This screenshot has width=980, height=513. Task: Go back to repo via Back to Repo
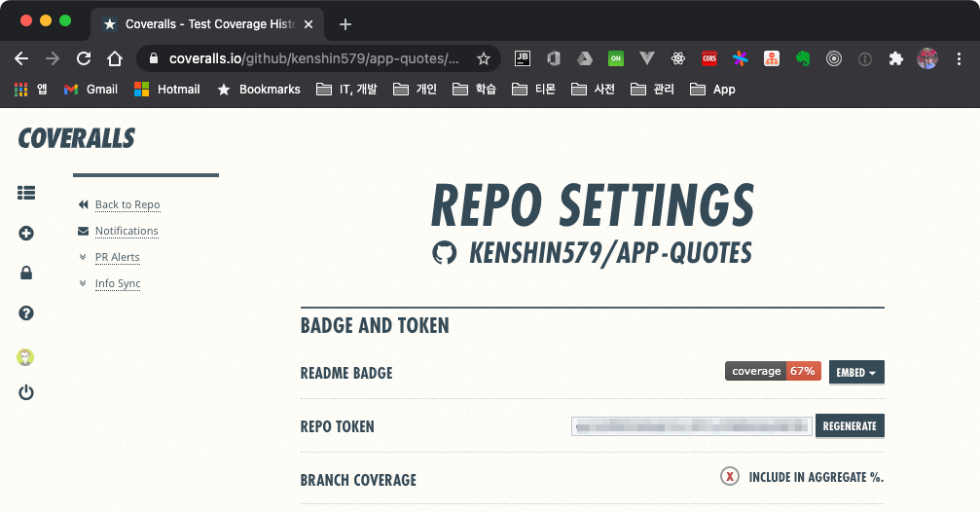tap(127, 204)
